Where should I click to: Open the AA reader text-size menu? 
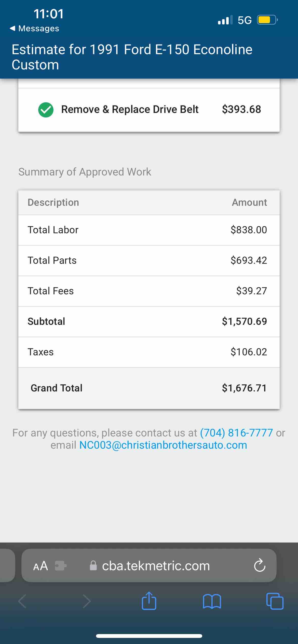(41, 566)
